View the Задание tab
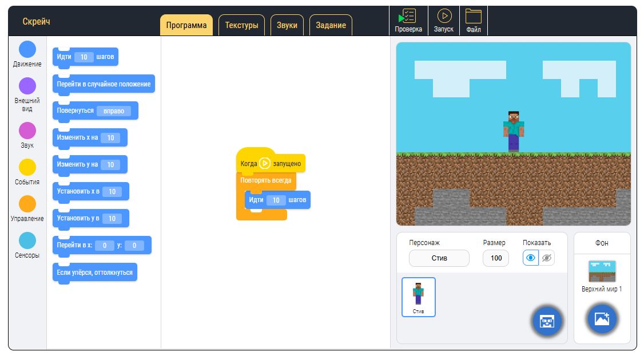 point(331,25)
